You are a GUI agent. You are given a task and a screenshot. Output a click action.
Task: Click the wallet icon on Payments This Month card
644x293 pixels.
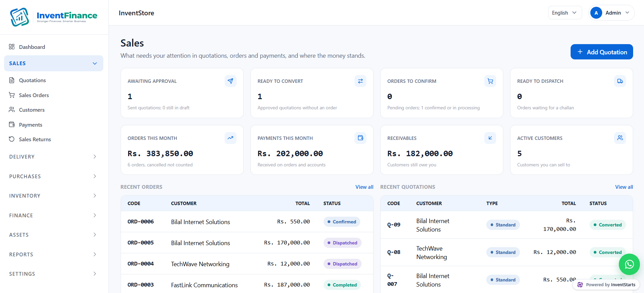[360, 138]
